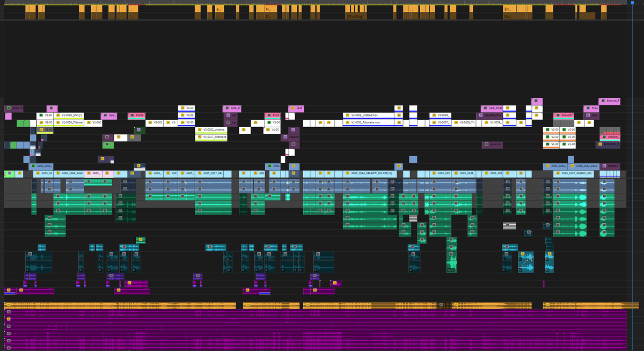The width and height of the screenshot is (644, 351).
Task: Click the fx badge on Layer 4.p clip
Action: (486, 144)
